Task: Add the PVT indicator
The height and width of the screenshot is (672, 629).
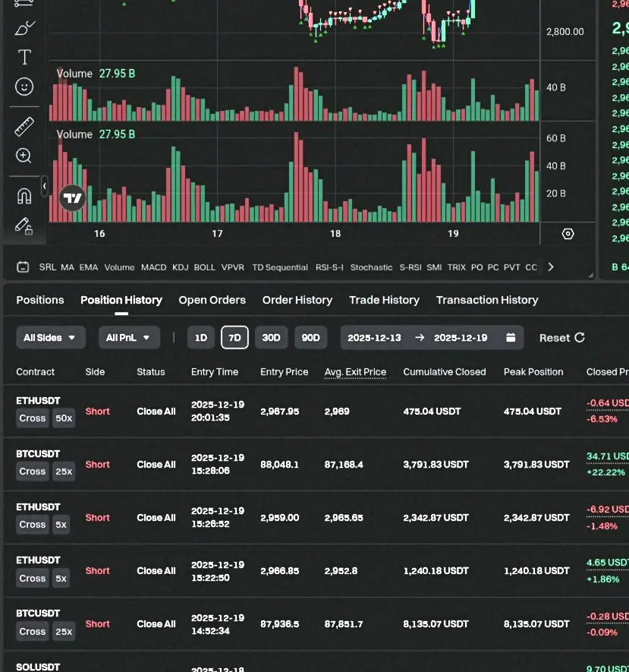Action: [x=511, y=267]
